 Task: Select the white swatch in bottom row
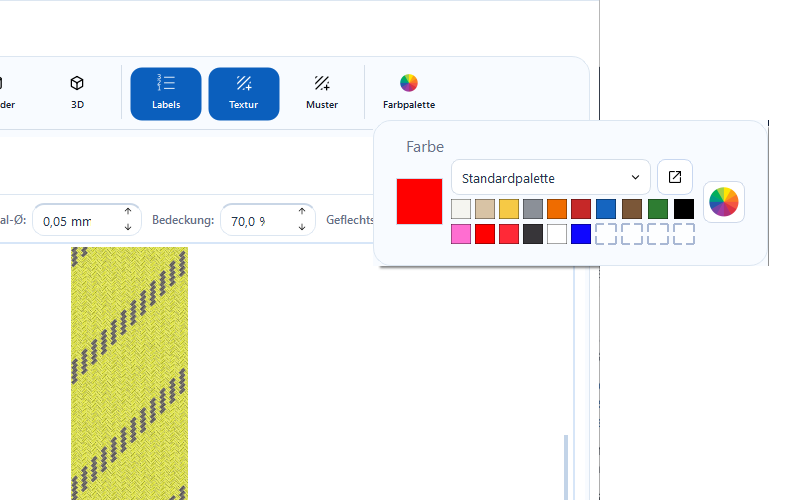(x=557, y=234)
